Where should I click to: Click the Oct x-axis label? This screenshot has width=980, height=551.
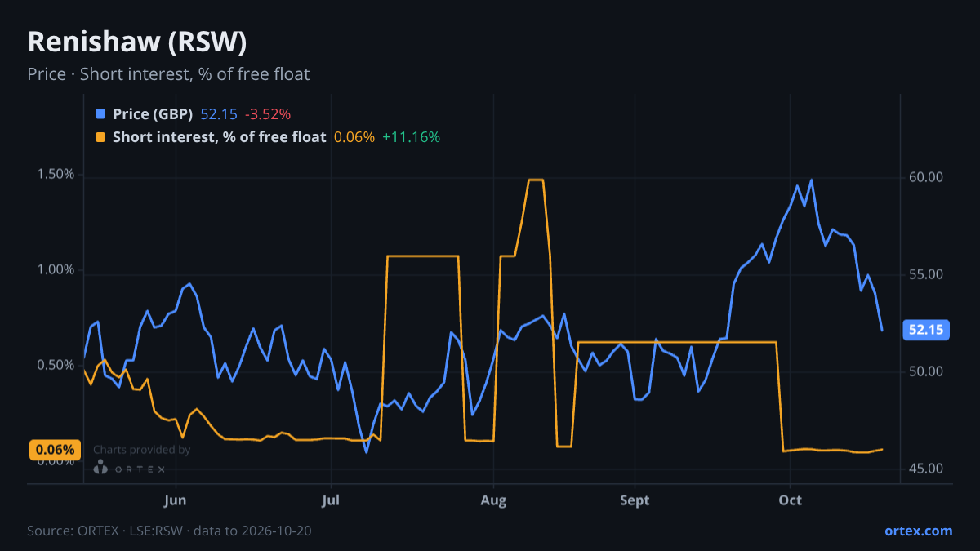coord(790,500)
